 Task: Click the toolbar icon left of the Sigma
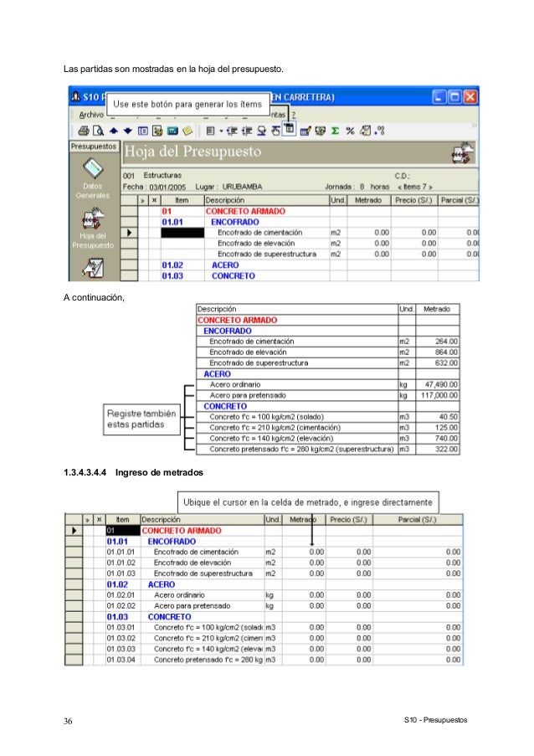pyautogui.click(x=320, y=131)
